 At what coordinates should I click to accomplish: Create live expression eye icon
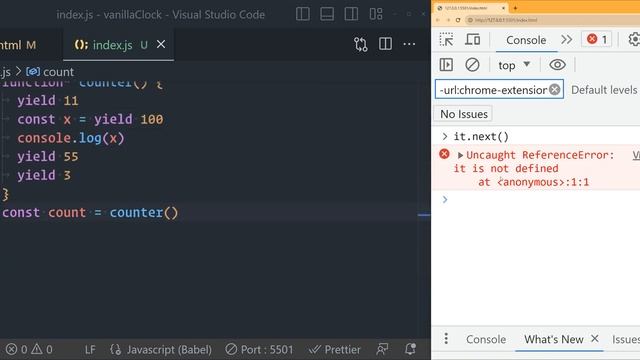coord(557,64)
